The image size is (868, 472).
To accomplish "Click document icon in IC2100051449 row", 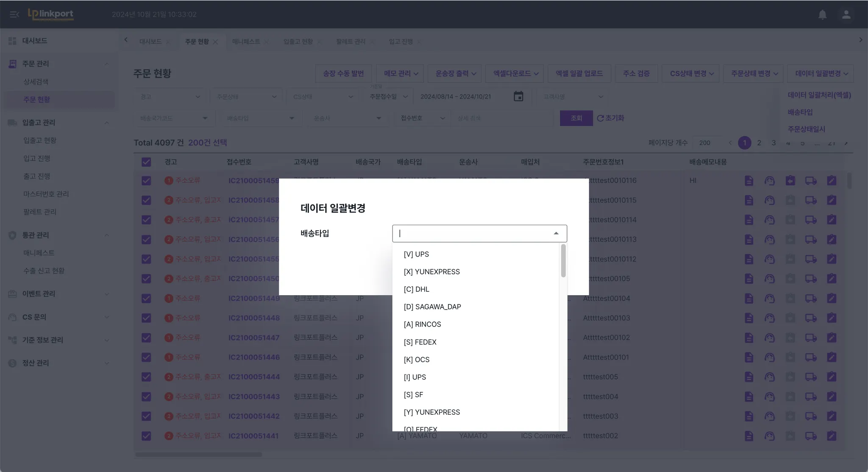I will [748, 299].
